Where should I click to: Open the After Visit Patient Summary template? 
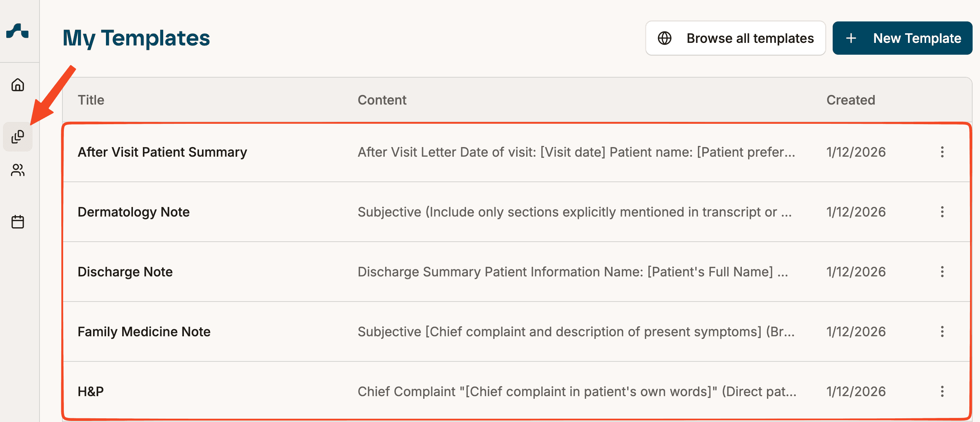click(162, 152)
